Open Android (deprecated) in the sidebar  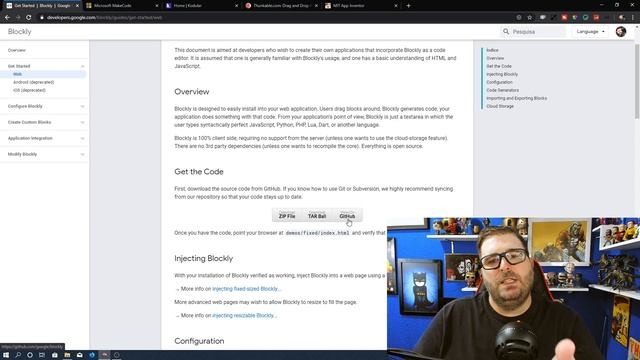[33, 82]
